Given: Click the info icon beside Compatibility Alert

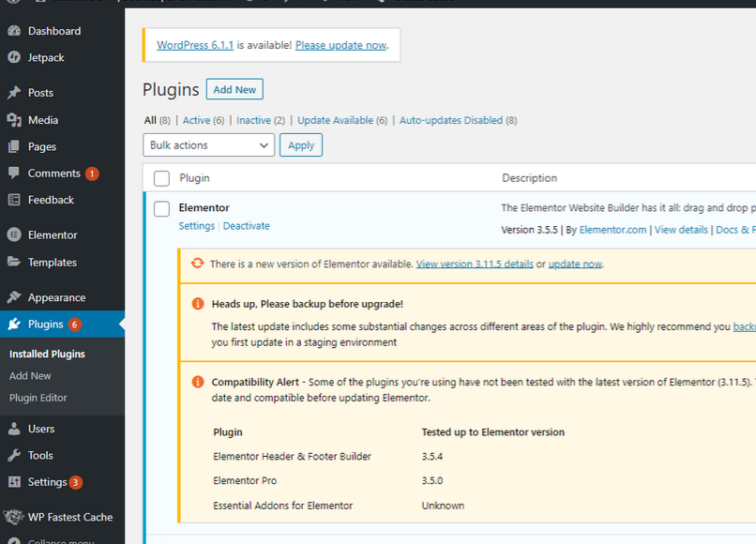Looking at the screenshot, I should click(x=198, y=382).
